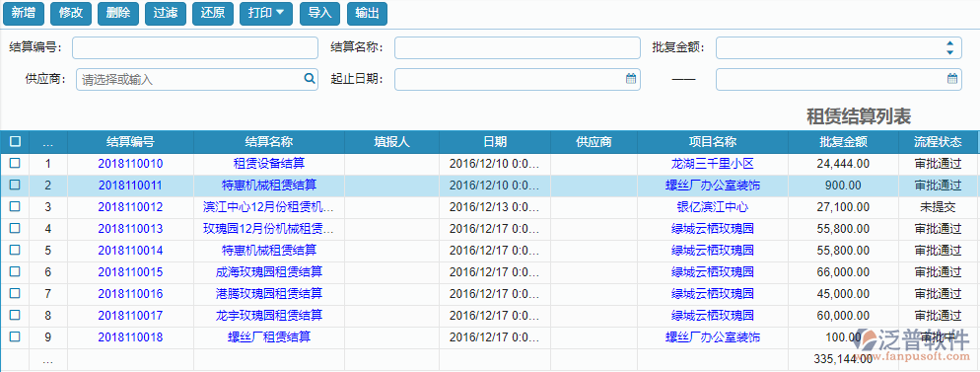
Task: Click the 填报人 column header
Action: point(391,142)
